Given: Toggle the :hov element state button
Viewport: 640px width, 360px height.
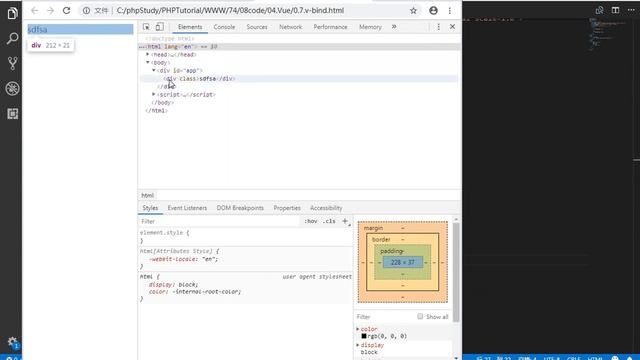Looking at the screenshot, I should (x=311, y=221).
